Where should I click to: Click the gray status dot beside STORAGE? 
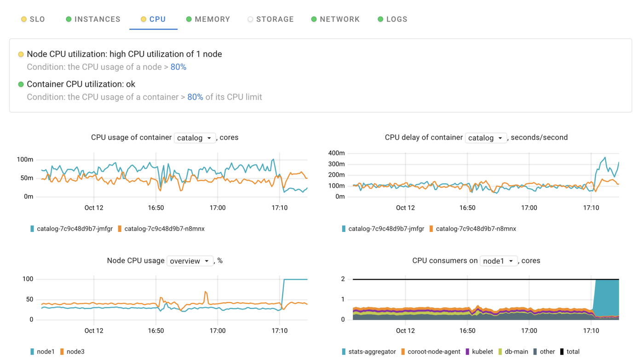coord(250,19)
